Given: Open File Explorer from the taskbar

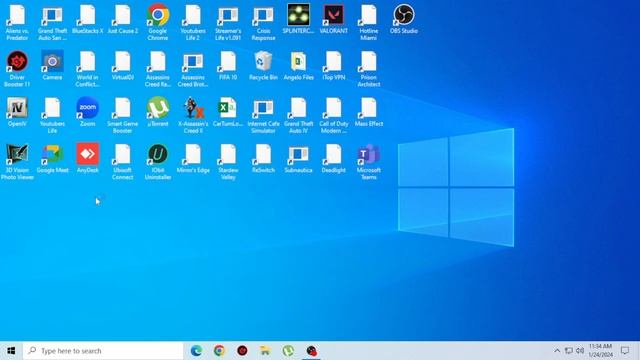Looking at the screenshot, I should (x=265, y=351).
